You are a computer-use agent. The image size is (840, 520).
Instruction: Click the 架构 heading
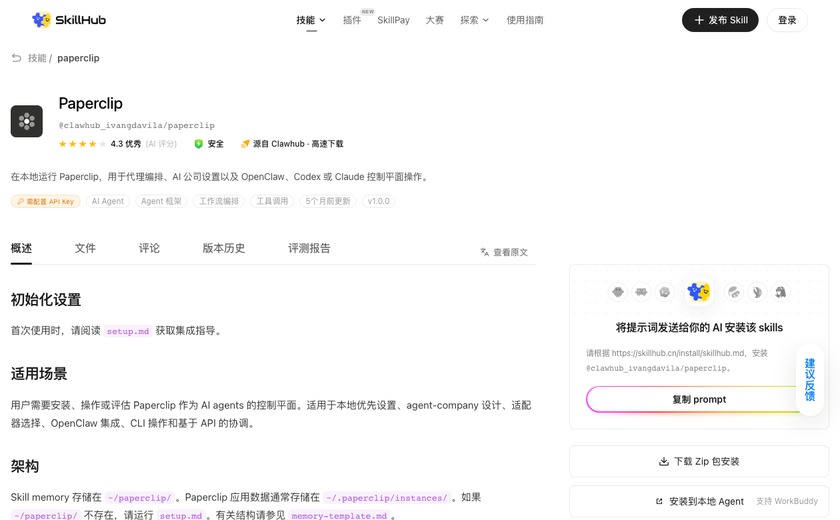(x=25, y=466)
